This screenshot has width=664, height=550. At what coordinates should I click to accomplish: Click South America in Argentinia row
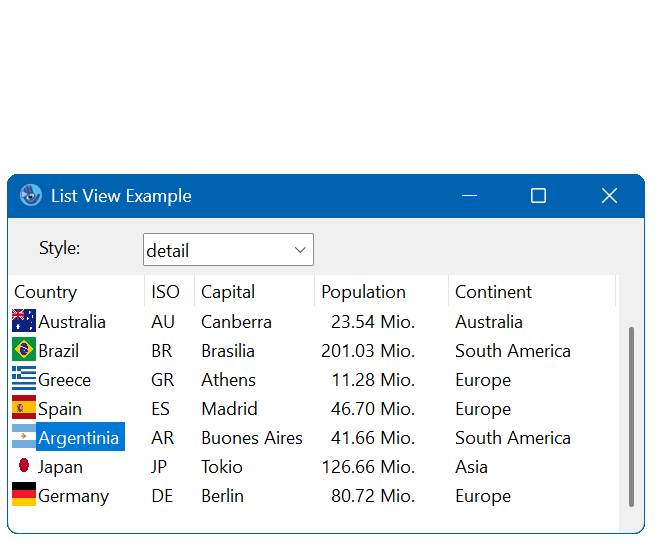513,438
